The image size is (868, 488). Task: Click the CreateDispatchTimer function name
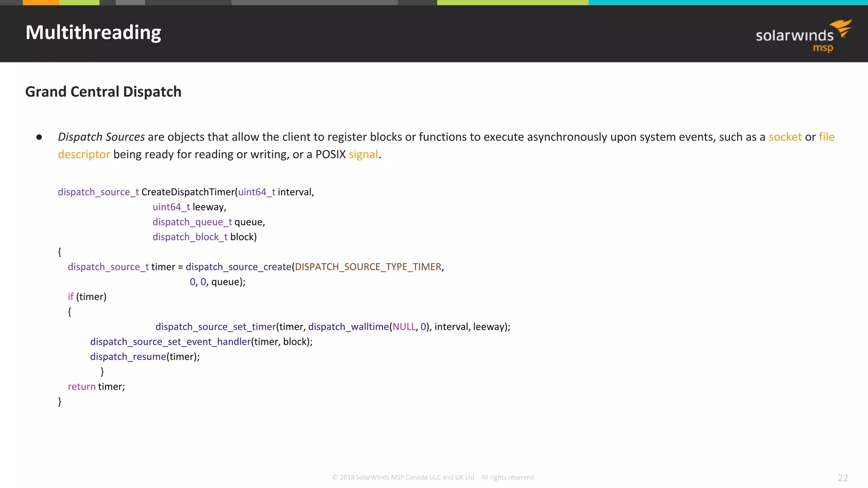click(188, 192)
